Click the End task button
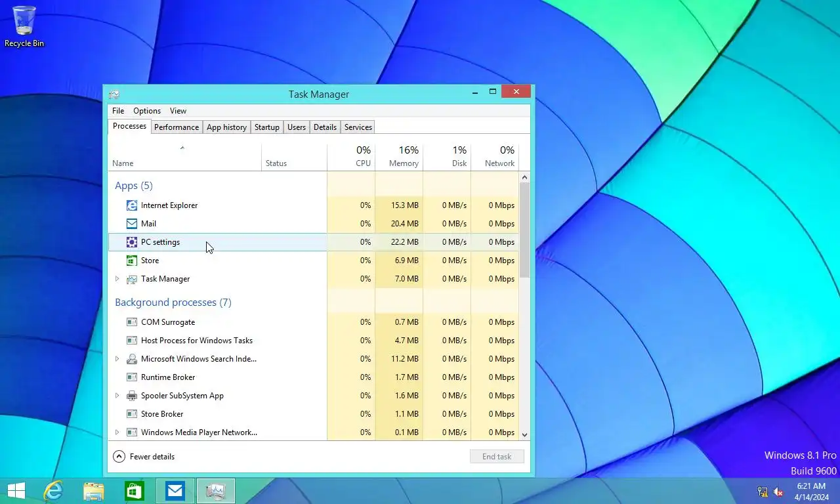Screen dimensions: 840x504 (x=497, y=457)
